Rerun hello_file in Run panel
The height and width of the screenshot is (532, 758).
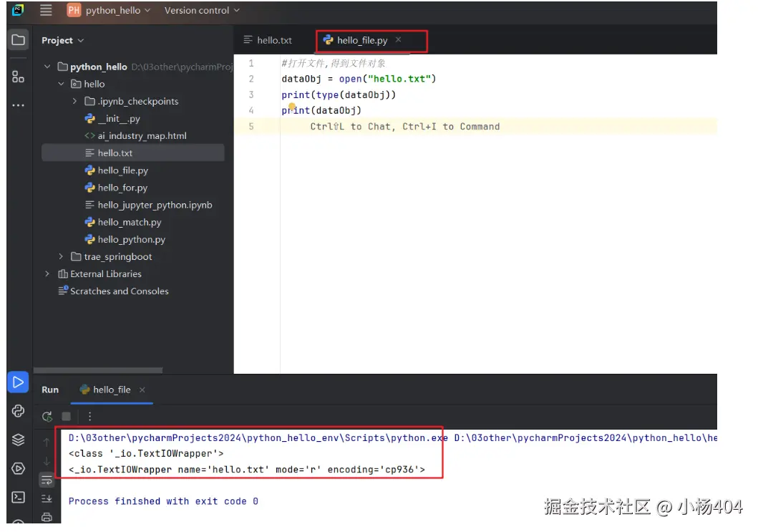click(x=47, y=417)
